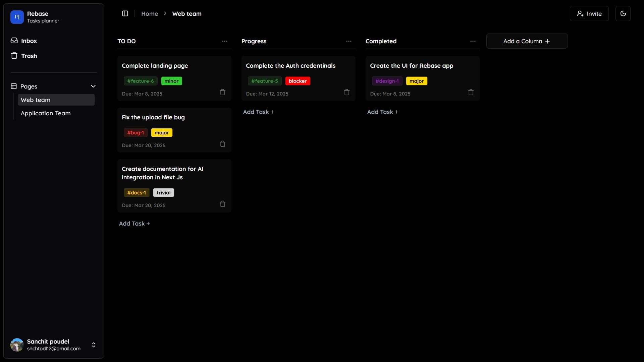This screenshot has width=644, height=362.
Task: Delete the Complete landing page task
Action: click(222, 92)
